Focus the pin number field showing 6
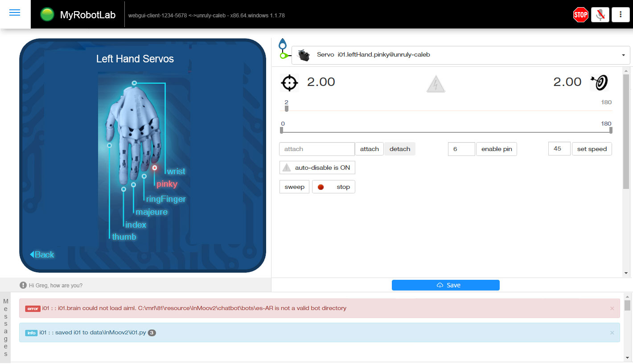The width and height of the screenshot is (633, 364). pos(461,149)
